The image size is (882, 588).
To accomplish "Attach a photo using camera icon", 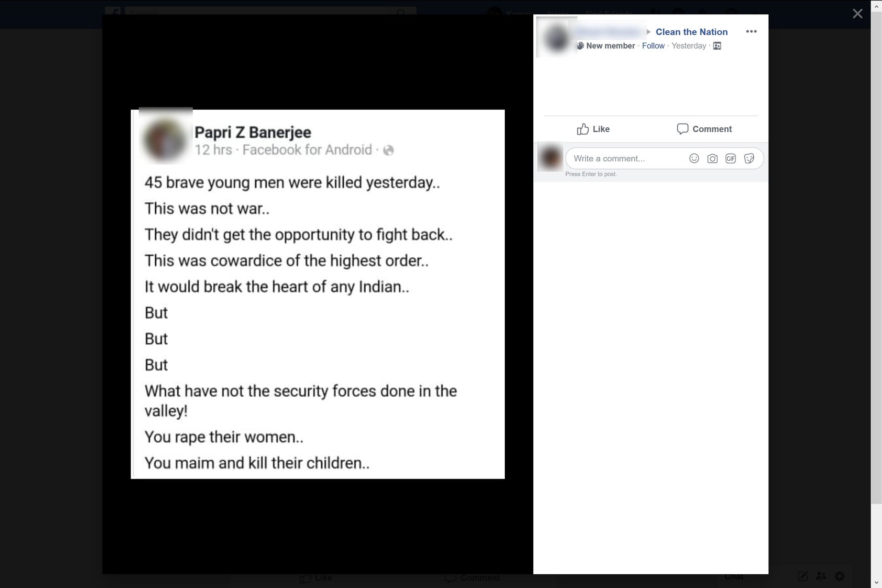I will coord(712,158).
